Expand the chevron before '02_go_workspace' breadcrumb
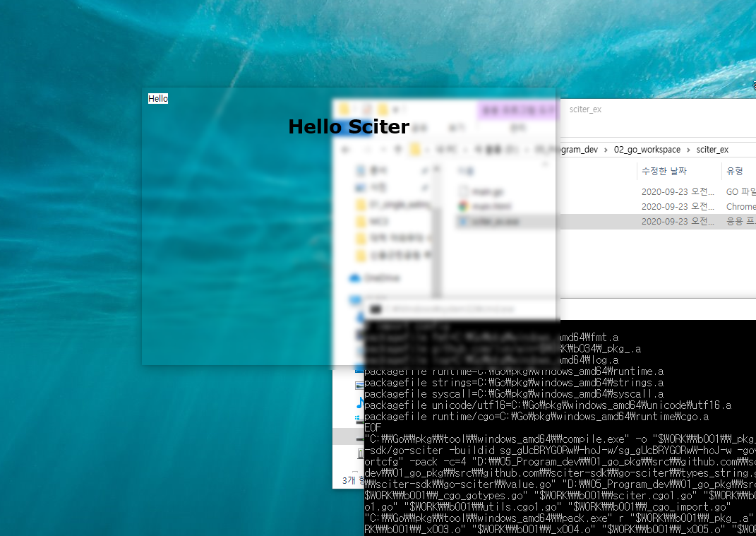Screen dimensions: 756x536 pyautogui.click(x=606, y=150)
